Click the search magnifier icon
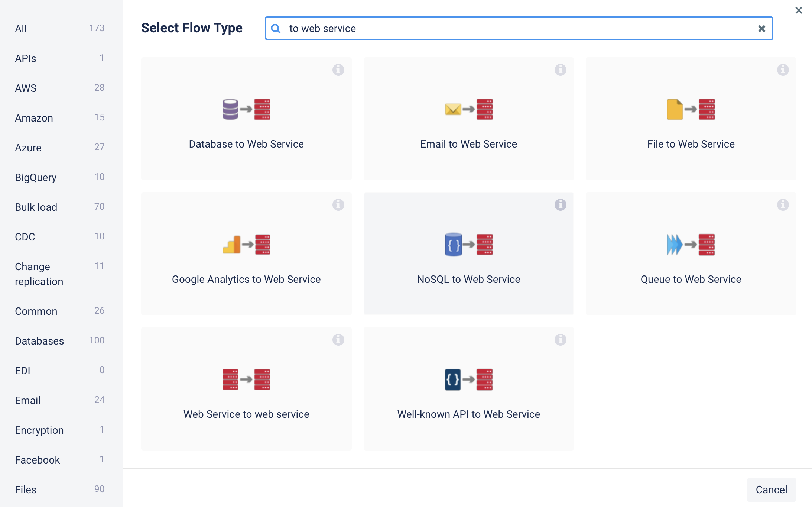 (276, 28)
